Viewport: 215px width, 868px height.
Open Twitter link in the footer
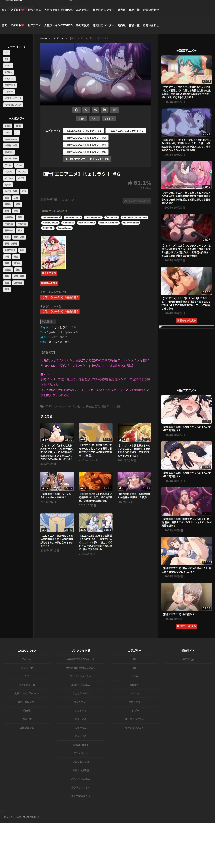[27, 659]
